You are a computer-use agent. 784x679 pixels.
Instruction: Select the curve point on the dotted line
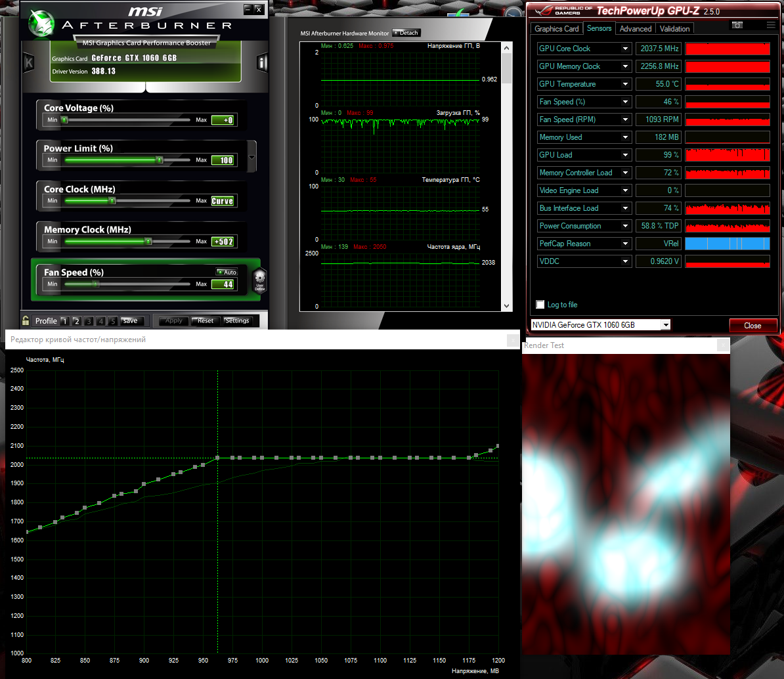pyautogui.click(x=217, y=458)
